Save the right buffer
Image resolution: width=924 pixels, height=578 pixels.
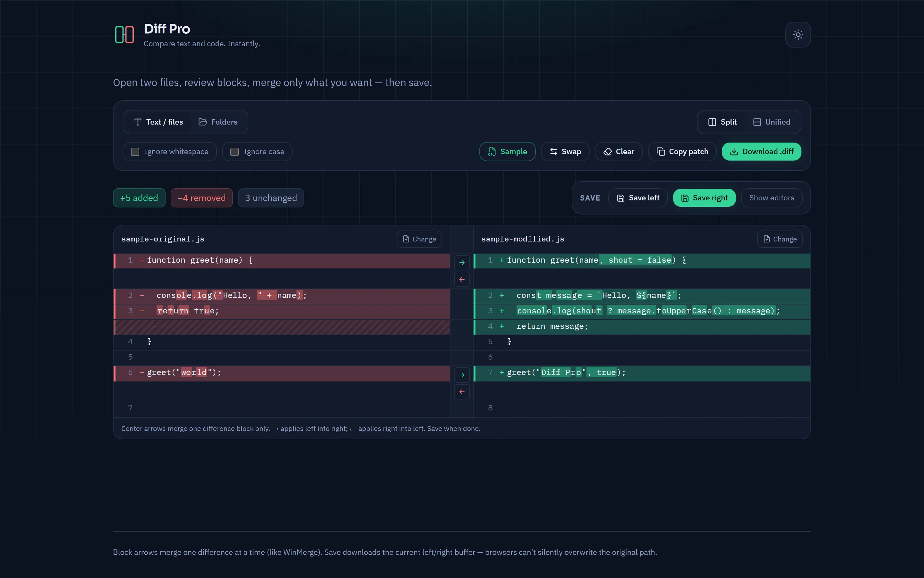(704, 198)
